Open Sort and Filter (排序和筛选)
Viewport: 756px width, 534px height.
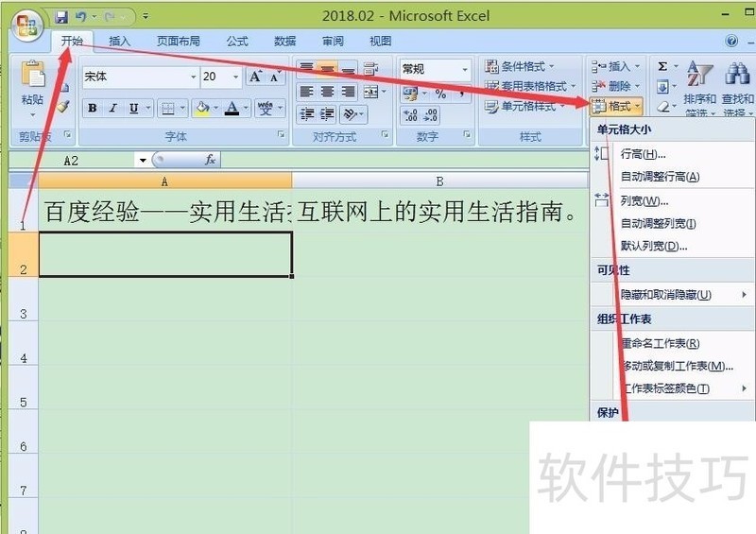tap(699, 88)
